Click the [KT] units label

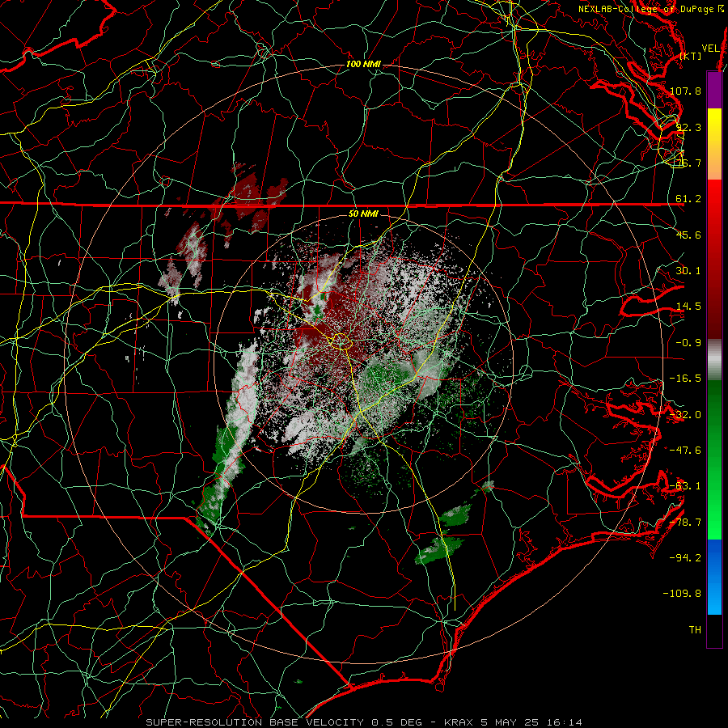(691, 56)
